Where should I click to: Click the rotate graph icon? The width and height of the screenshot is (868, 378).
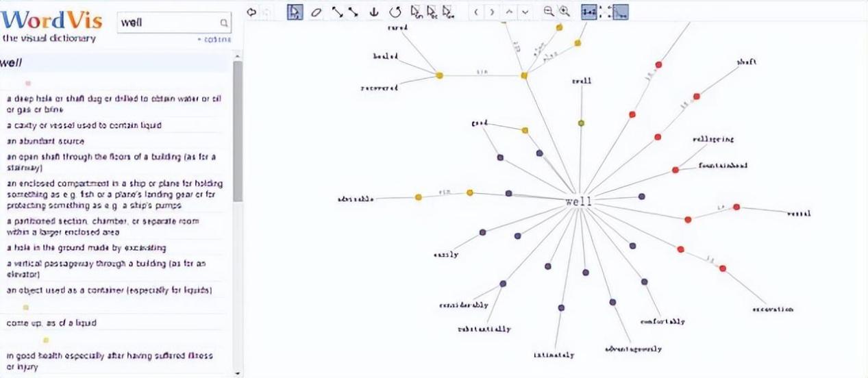point(395,12)
